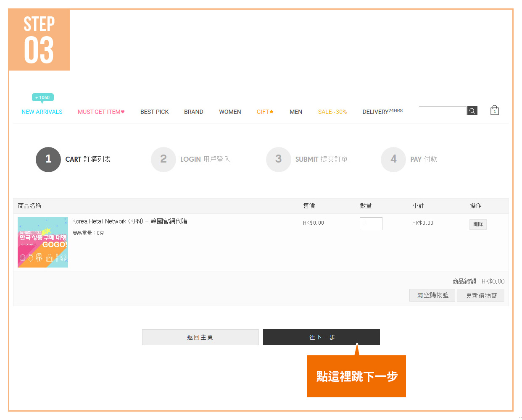Open the Korea Retail Network product thumbnail
The height and width of the screenshot is (420, 522).
(43, 242)
